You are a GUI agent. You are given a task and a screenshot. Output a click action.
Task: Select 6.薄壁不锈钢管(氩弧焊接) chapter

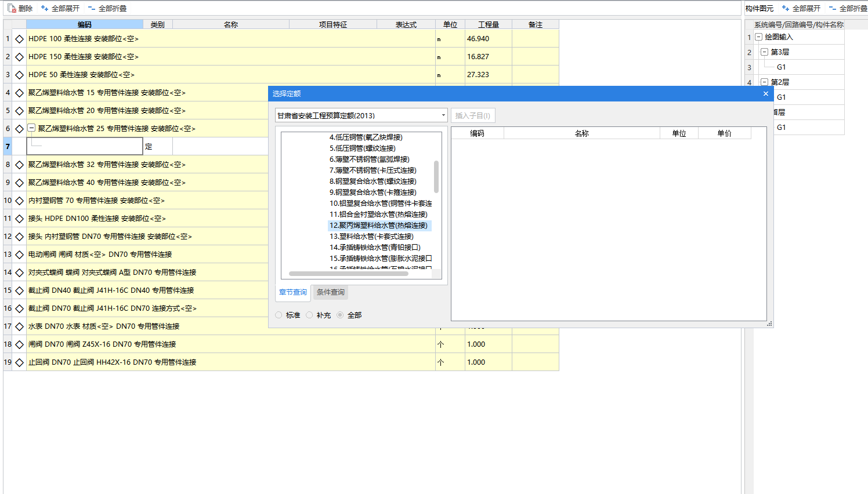370,159
